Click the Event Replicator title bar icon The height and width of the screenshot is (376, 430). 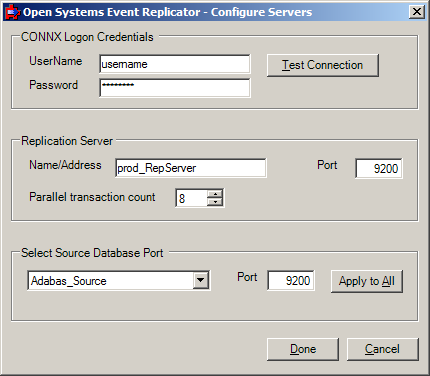click(12, 12)
